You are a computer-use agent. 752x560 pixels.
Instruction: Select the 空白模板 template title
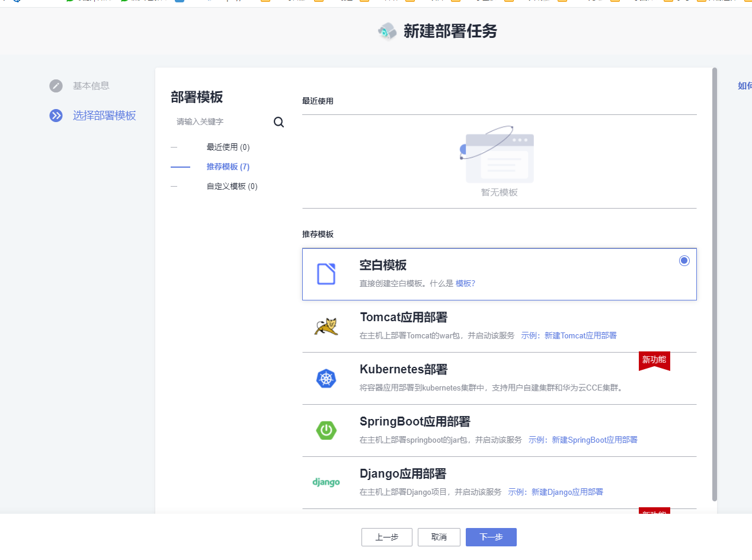[383, 265]
